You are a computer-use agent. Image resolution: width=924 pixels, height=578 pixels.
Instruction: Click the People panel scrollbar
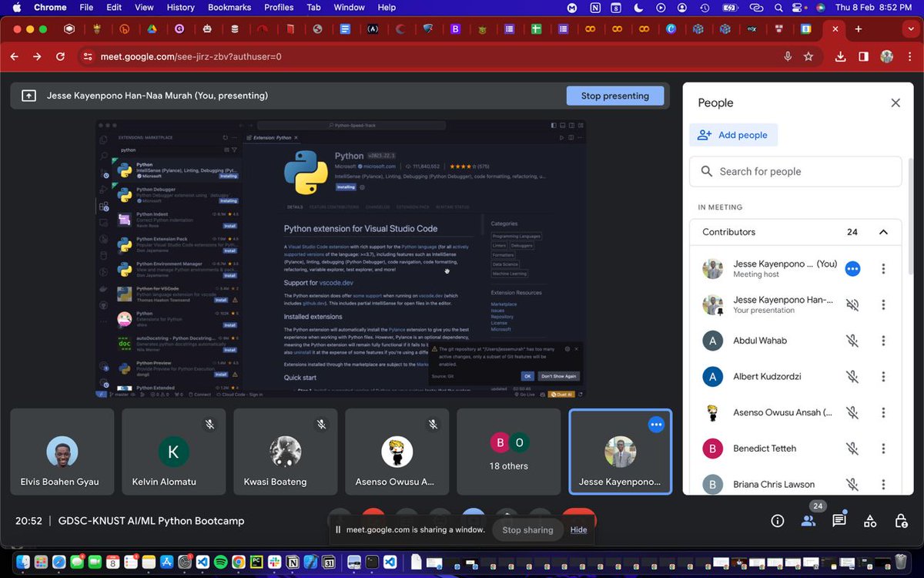point(912,216)
